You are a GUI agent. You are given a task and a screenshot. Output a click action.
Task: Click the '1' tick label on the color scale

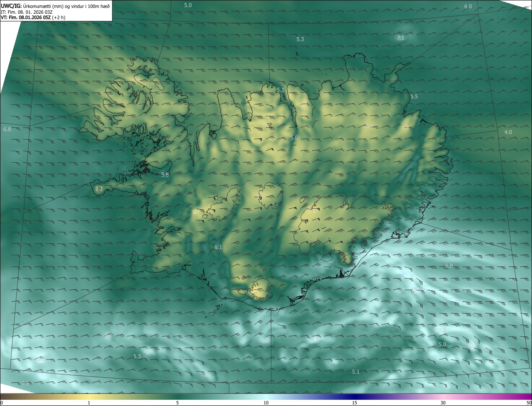tap(89, 403)
